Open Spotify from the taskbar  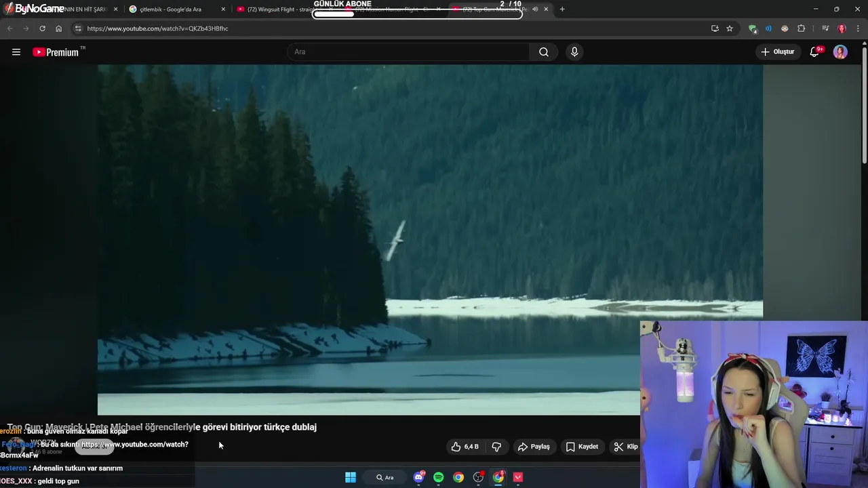tap(439, 477)
